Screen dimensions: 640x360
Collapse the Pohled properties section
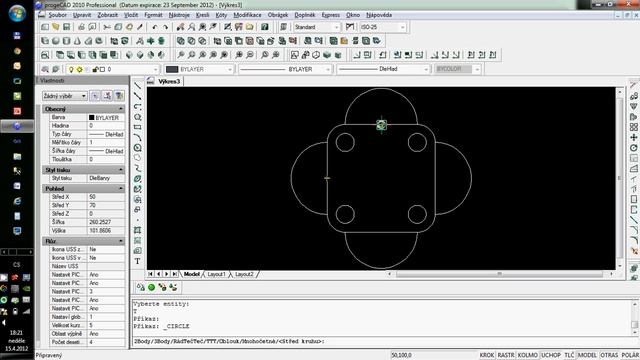pyautogui.click(x=121, y=189)
